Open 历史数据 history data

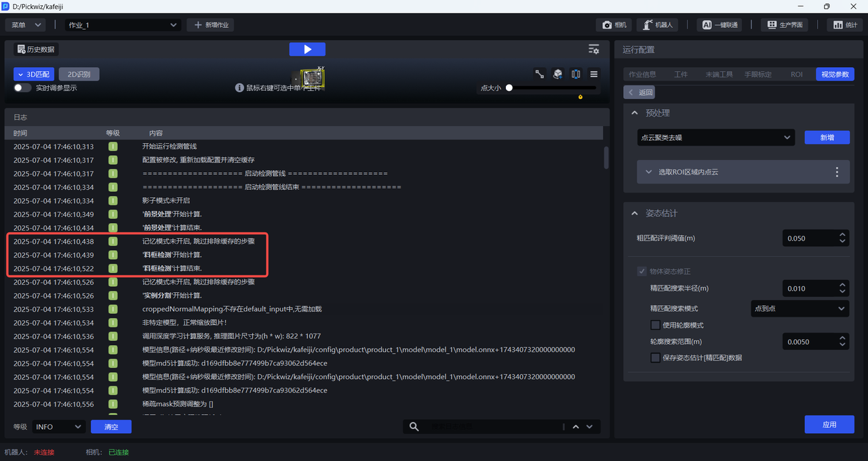click(36, 49)
